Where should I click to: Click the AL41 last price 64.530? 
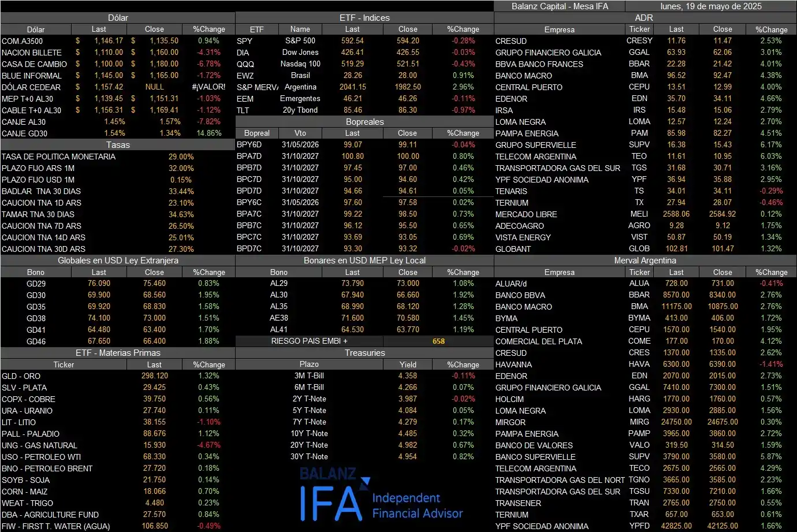click(352, 330)
